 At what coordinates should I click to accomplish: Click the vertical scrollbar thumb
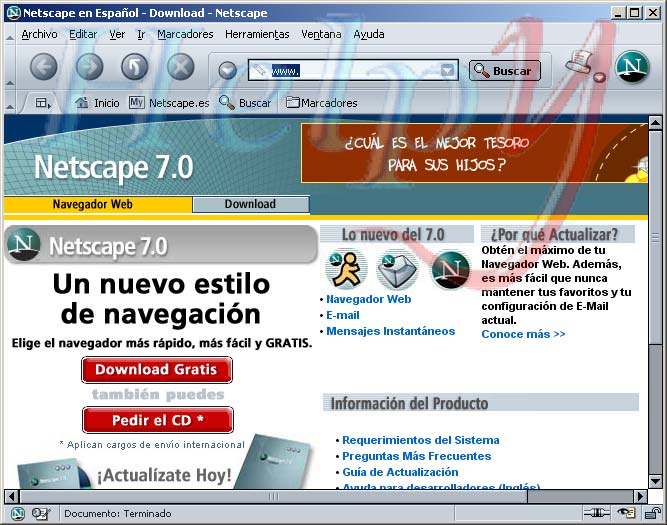(655, 237)
